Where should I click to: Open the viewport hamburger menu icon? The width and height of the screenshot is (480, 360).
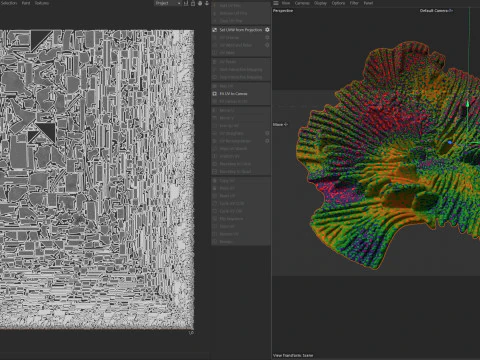pyautogui.click(x=276, y=3)
